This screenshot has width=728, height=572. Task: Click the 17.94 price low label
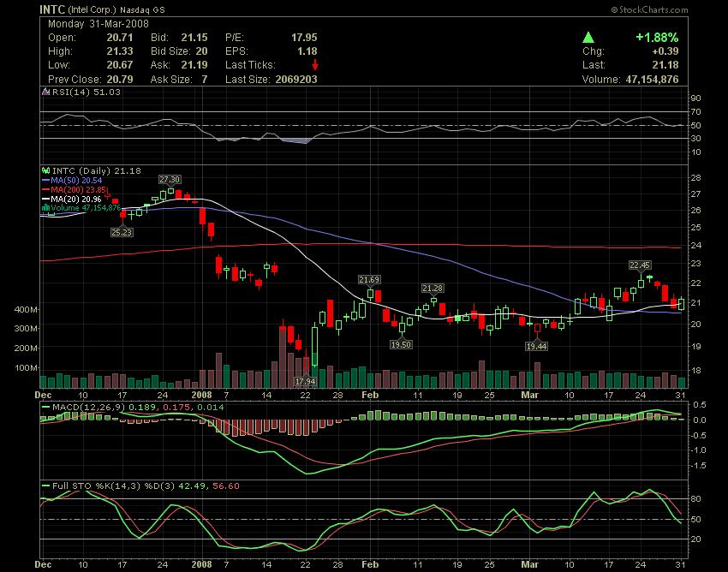click(305, 381)
